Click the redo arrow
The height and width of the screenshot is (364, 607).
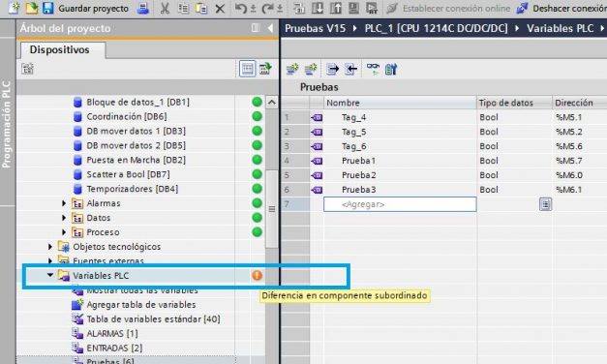(267, 8)
